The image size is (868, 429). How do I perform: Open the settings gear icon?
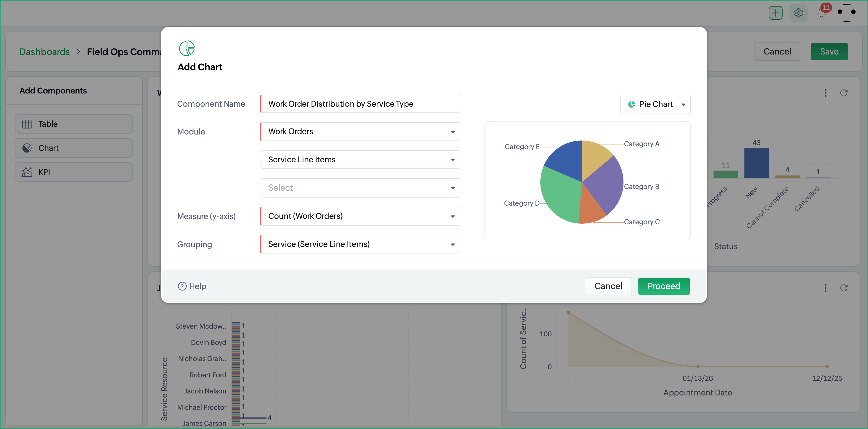798,13
